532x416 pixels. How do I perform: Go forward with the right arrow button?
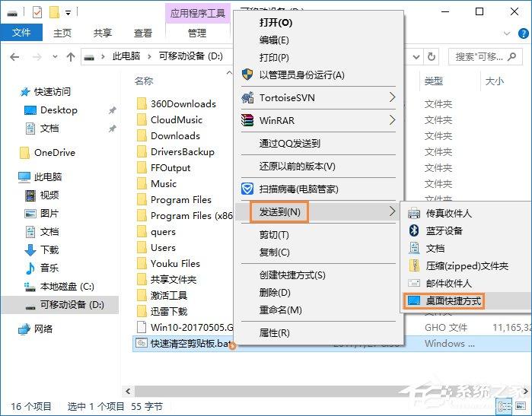pyautogui.click(x=37, y=57)
